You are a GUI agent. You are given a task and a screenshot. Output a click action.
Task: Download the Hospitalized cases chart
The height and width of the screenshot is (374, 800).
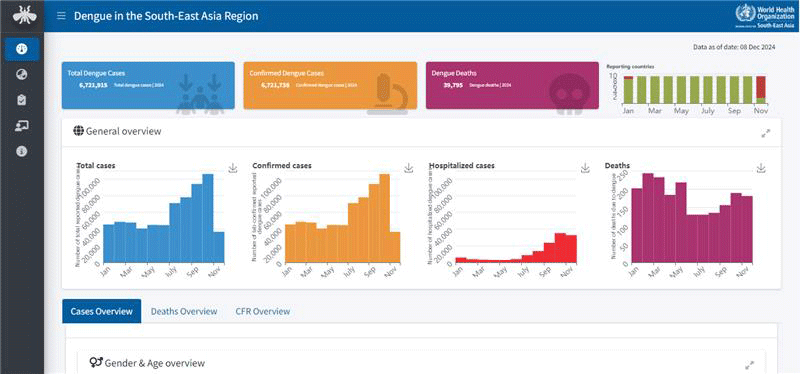pos(585,168)
